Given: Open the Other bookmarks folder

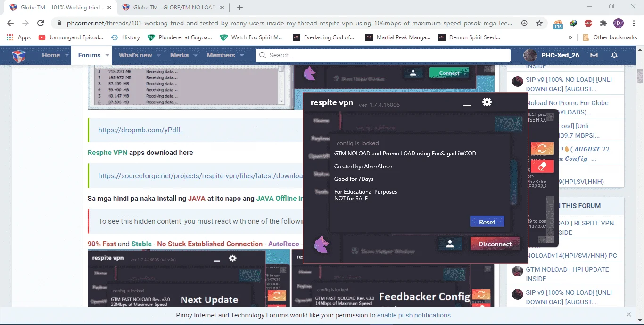Looking at the screenshot, I should point(610,37).
